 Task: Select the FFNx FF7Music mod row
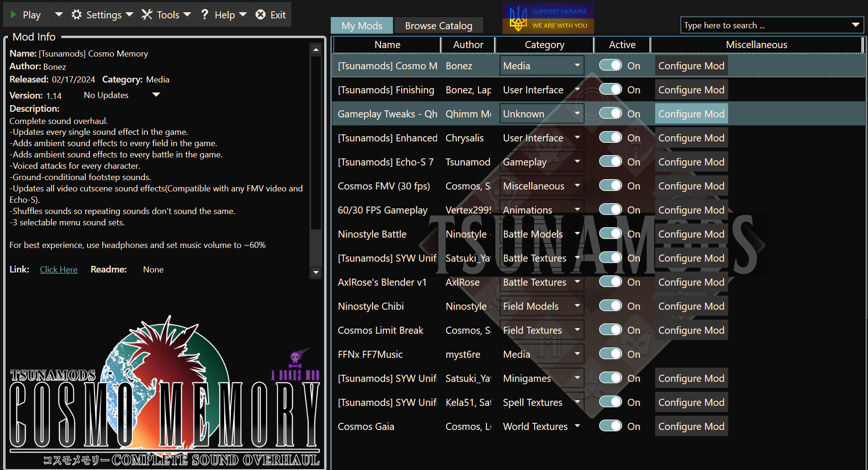(x=598, y=354)
